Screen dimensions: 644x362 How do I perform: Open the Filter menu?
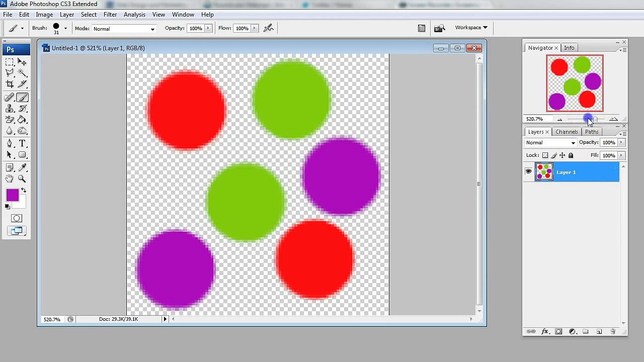coord(110,15)
